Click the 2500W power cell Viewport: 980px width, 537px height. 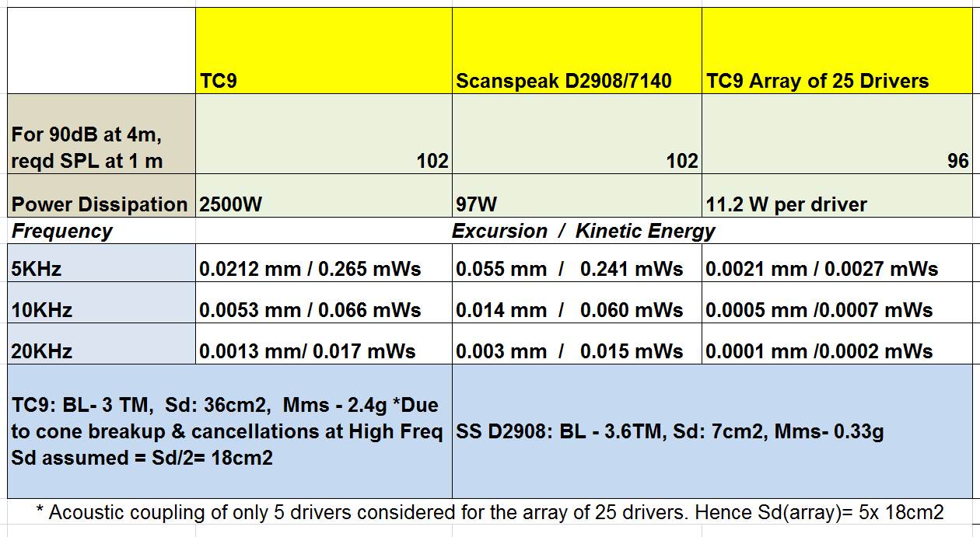pos(324,196)
